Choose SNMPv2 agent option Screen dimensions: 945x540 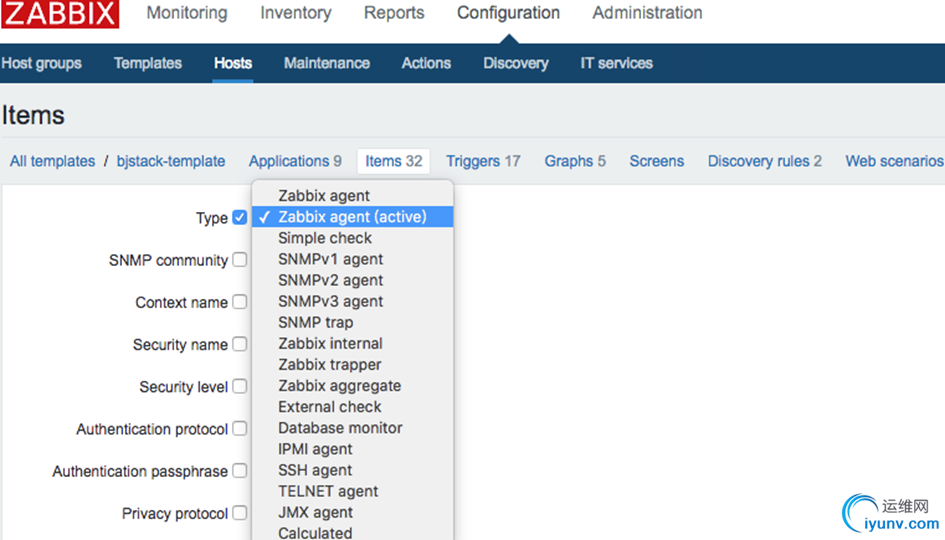pyautogui.click(x=330, y=280)
